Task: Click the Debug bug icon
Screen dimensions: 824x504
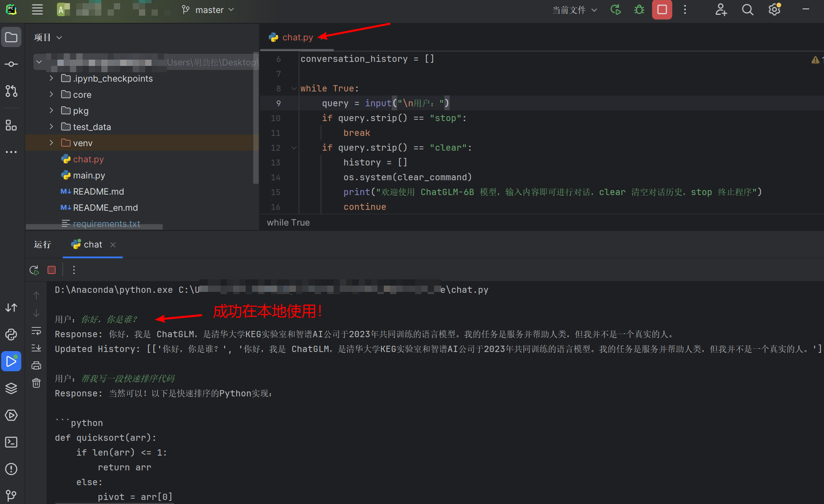Action: pyautogui.click(x=639, y=10)
